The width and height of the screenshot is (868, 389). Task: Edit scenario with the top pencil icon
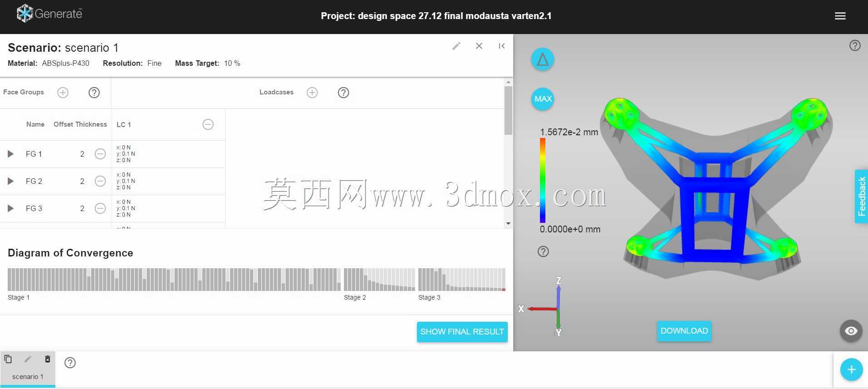pyautogui.click(x=456, y=46)
